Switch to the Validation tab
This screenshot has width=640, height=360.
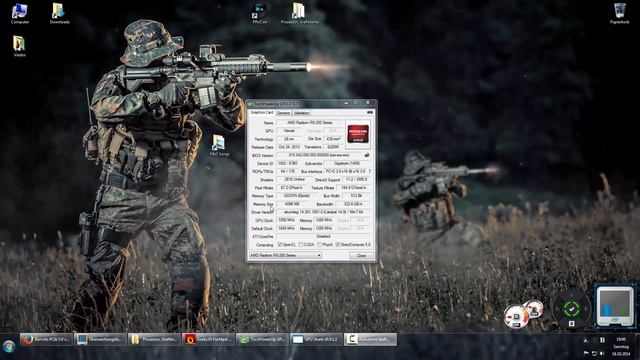(302, 113)
